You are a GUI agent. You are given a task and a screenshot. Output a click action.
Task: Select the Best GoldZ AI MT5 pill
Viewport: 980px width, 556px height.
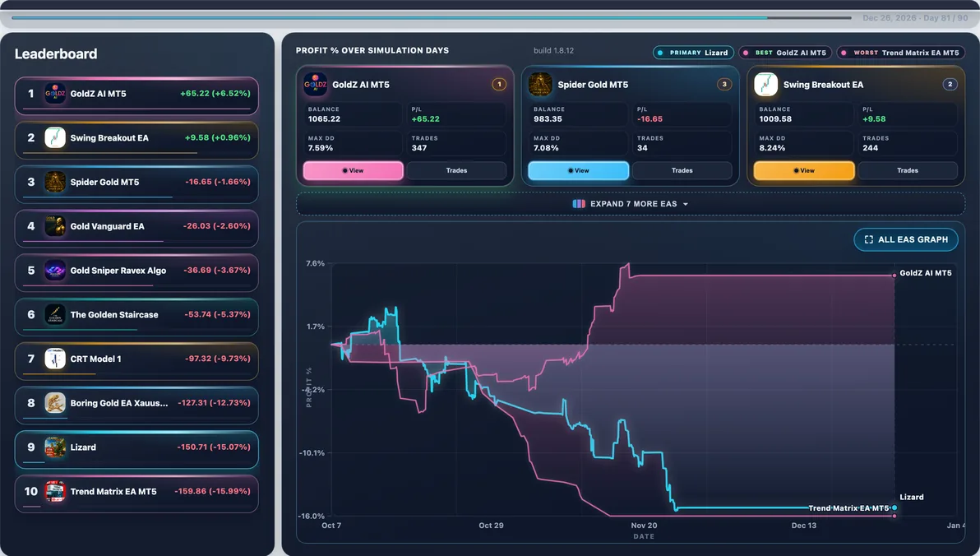[x=785, y=53]
